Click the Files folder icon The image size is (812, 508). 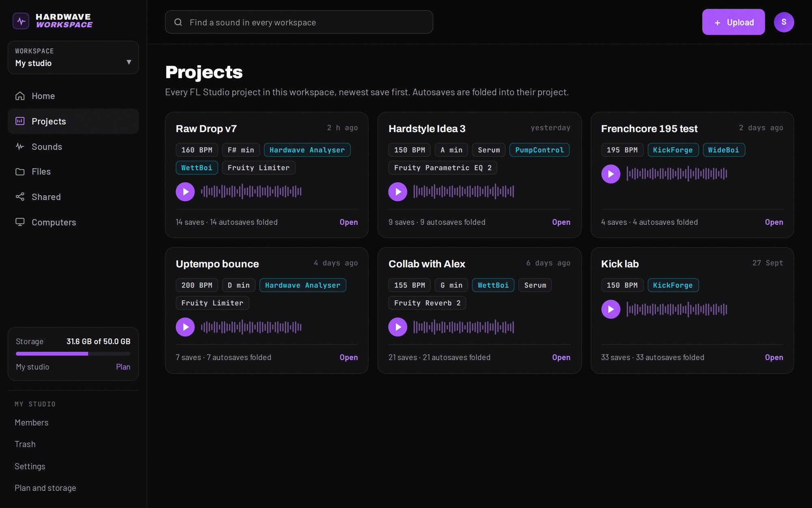[20, 172]
